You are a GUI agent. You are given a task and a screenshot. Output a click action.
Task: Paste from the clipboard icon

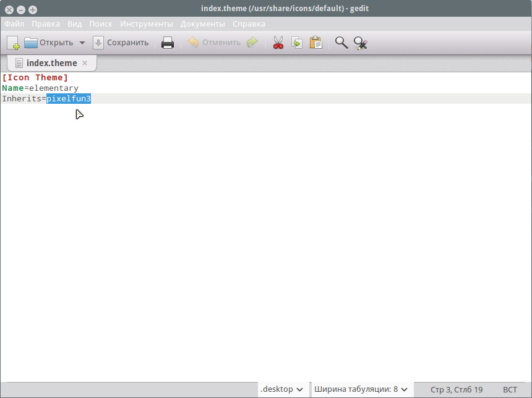pos(316,43)
